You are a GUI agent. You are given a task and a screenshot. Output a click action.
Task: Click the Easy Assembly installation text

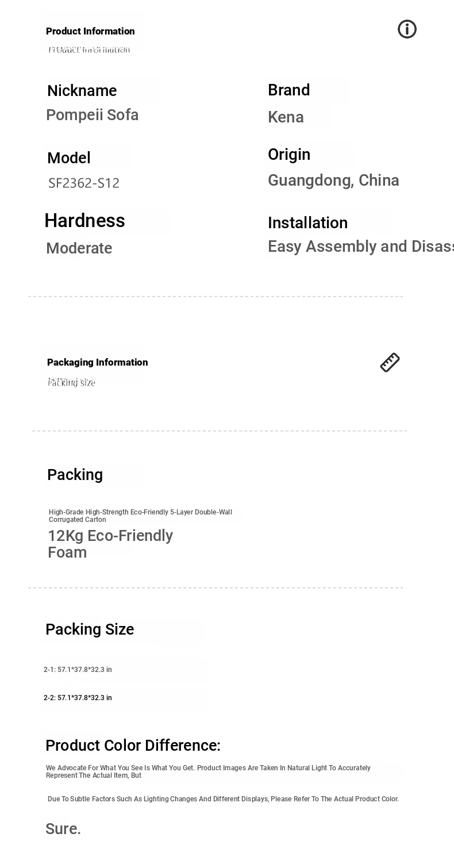point(361,247)
